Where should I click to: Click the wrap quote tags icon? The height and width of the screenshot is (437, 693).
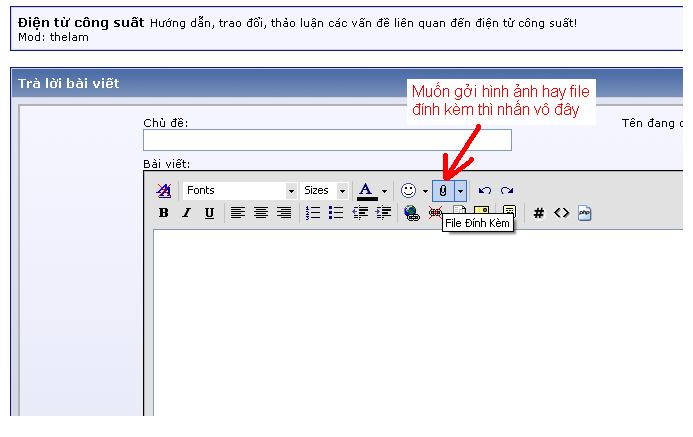coord(509,210)
